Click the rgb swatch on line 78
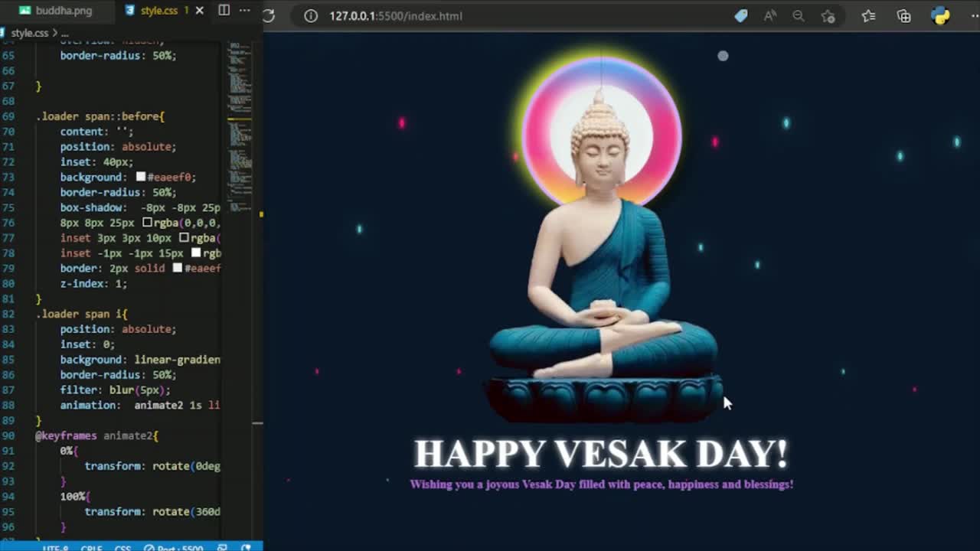Screen dimensions: 980x551 [196, 253]
